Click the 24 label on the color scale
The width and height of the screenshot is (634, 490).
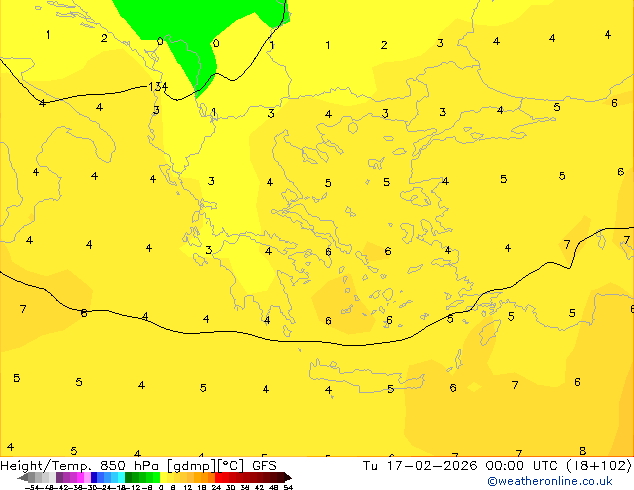point(216,487)
